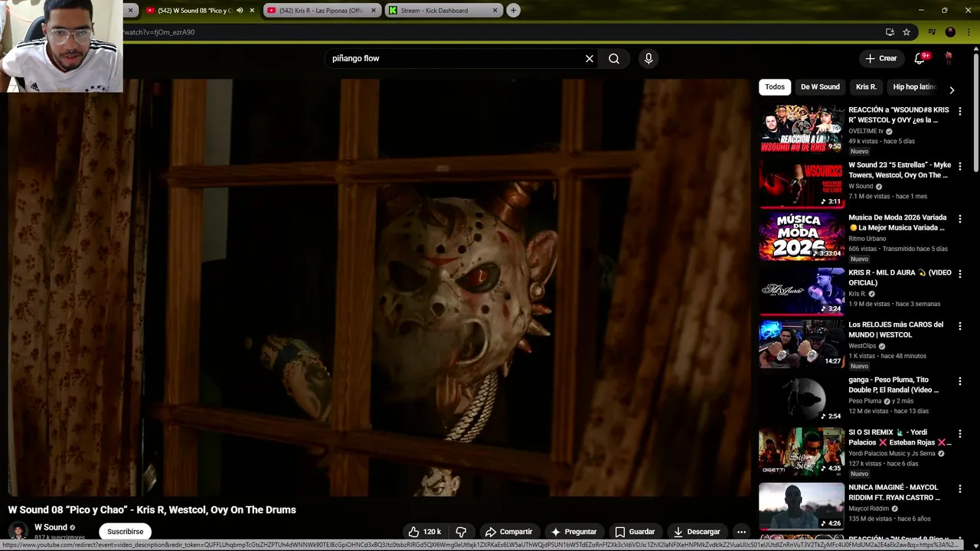Close the W Sound 08 tab
Viewport: 980px width, 551px height.
[252, 10]
